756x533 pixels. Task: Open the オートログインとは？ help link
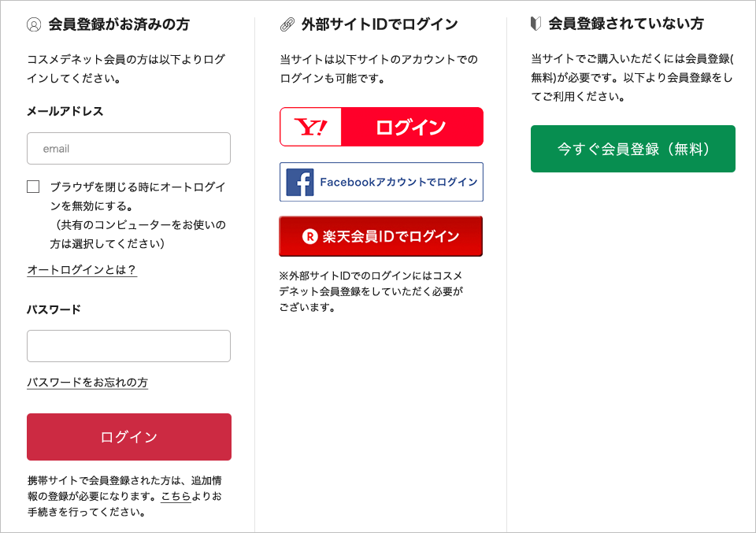click(83, 269)
